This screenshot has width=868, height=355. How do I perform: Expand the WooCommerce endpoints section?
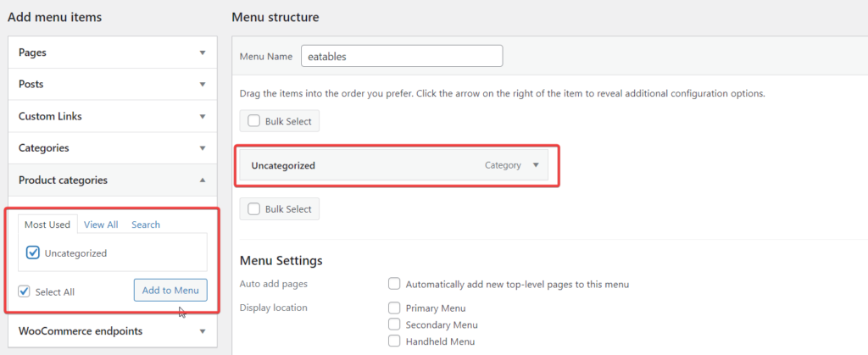pos(202,331)
